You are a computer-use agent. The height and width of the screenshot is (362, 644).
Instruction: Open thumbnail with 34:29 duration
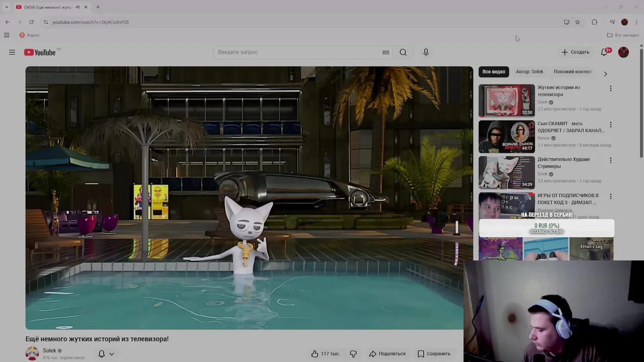click(x=507, y=172)
